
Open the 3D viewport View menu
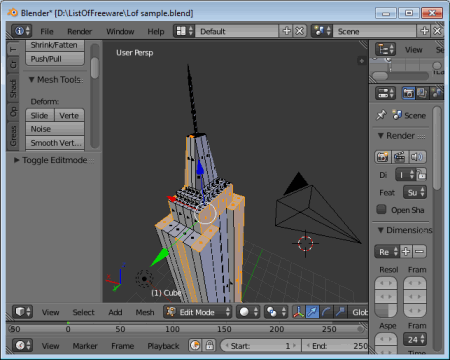[x=50, y=312]
